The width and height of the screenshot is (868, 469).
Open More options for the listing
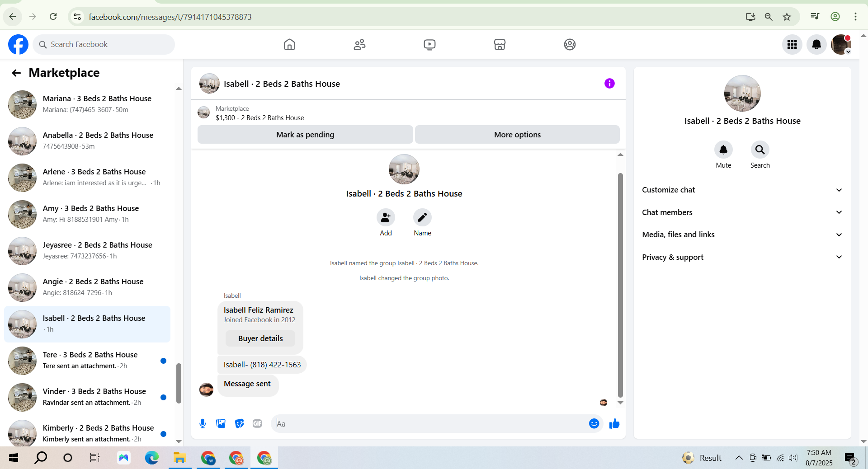coord(517,135)
